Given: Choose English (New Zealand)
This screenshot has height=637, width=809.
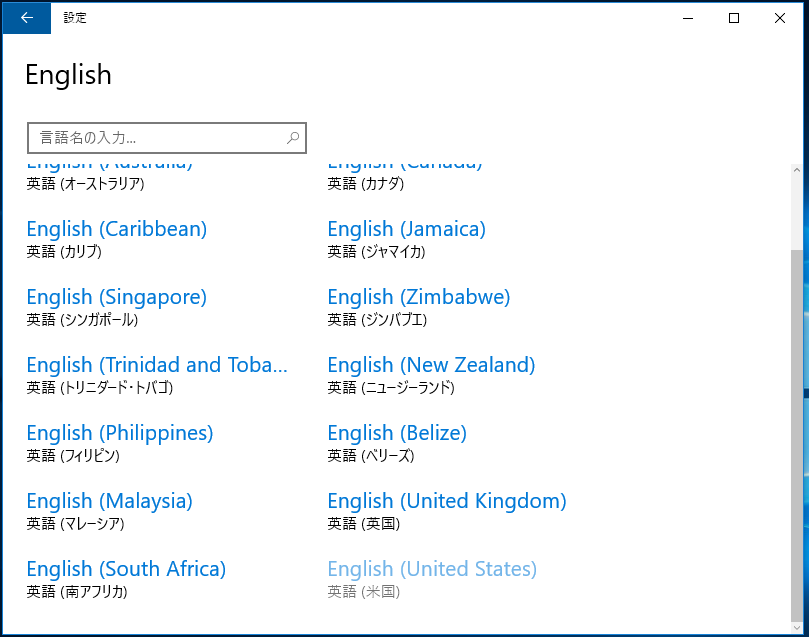Looking at the screenshot, I should 431,375.
